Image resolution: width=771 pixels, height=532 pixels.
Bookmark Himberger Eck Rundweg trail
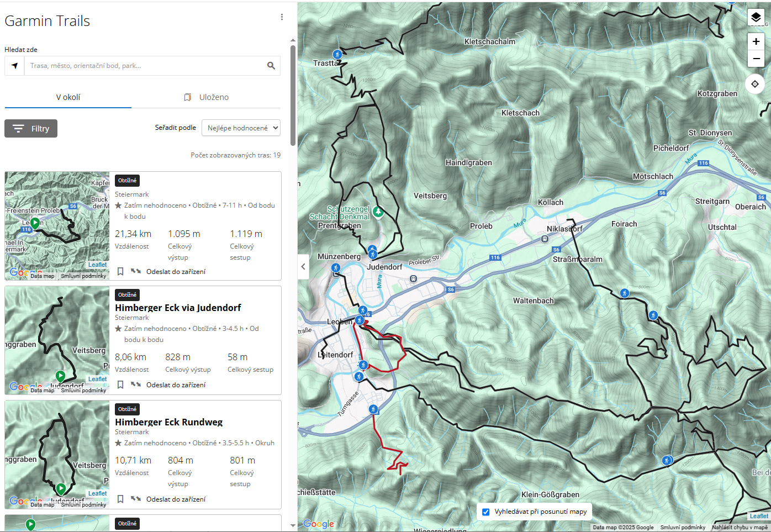pos(120,499)
